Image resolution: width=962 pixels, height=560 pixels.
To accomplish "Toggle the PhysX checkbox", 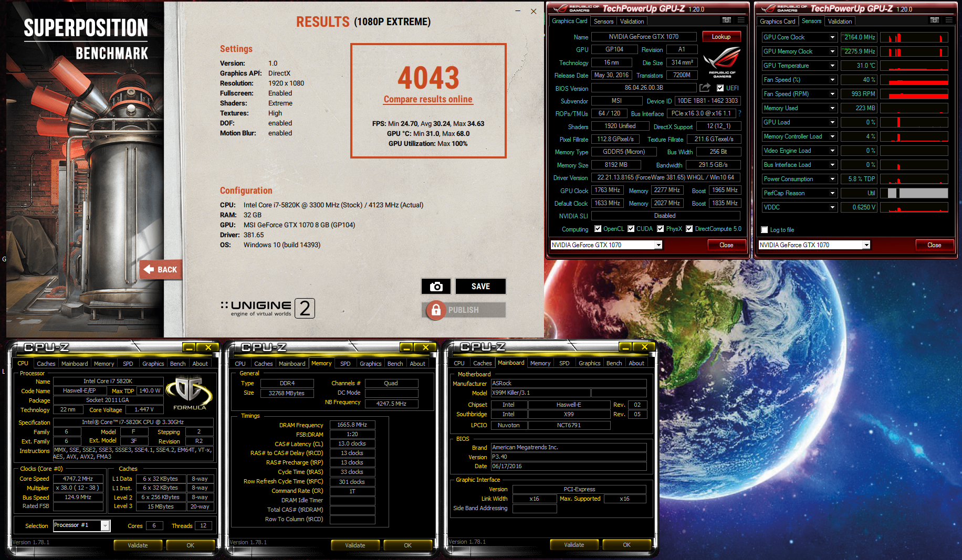I will (x=661, y=229).
